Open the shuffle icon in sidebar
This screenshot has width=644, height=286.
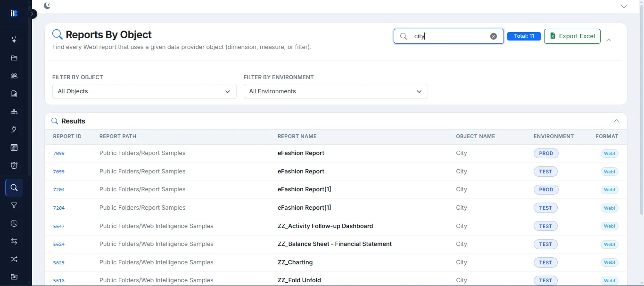pos(14,259)
